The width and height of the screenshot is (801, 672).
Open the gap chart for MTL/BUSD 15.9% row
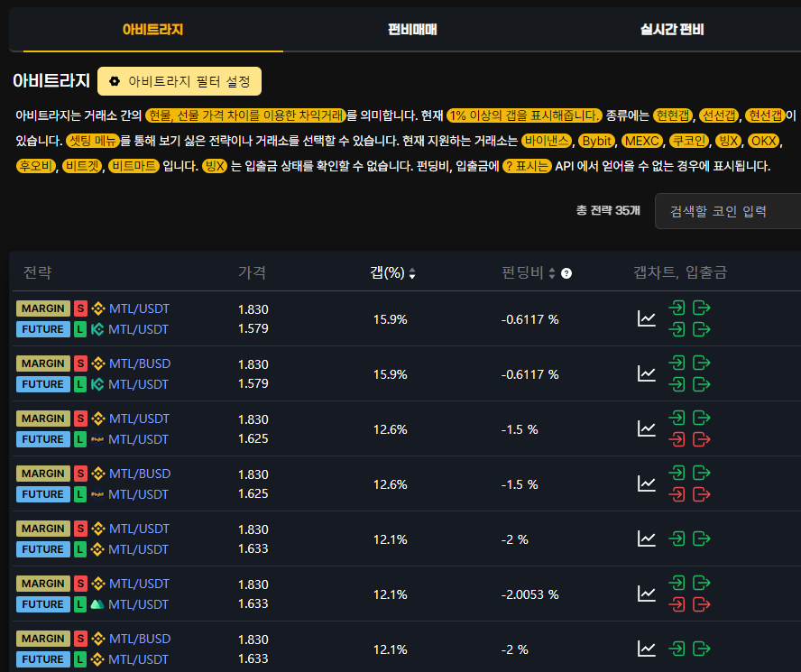tap(646, 373)
